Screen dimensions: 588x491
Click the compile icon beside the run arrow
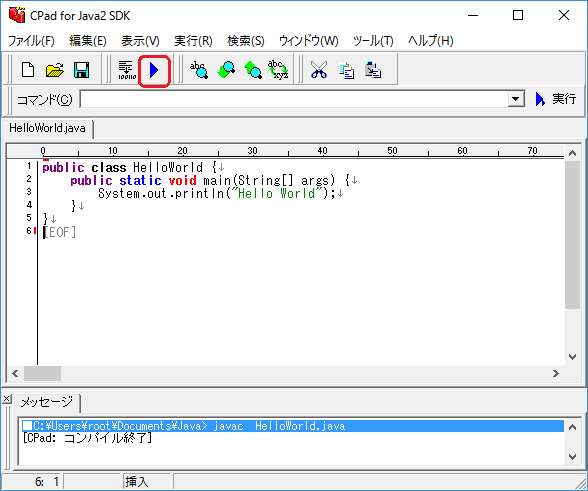[x=127, y=70]
